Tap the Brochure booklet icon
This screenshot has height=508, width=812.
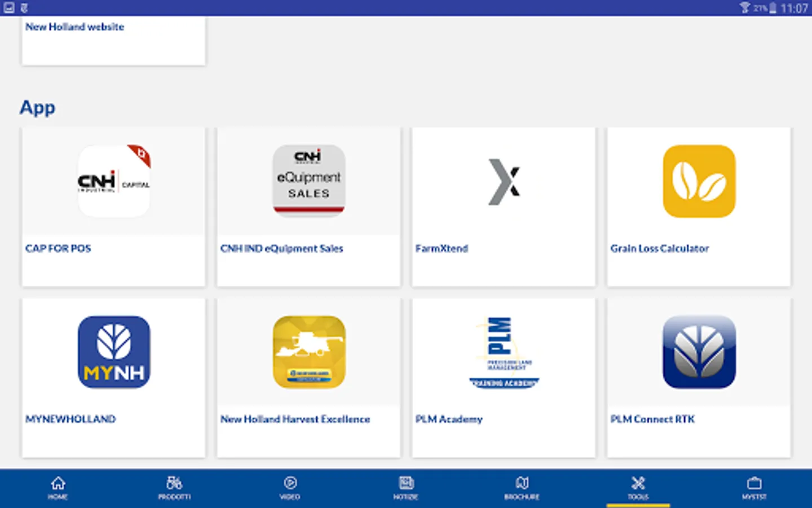pyautogui.click(x=522, y=483)
